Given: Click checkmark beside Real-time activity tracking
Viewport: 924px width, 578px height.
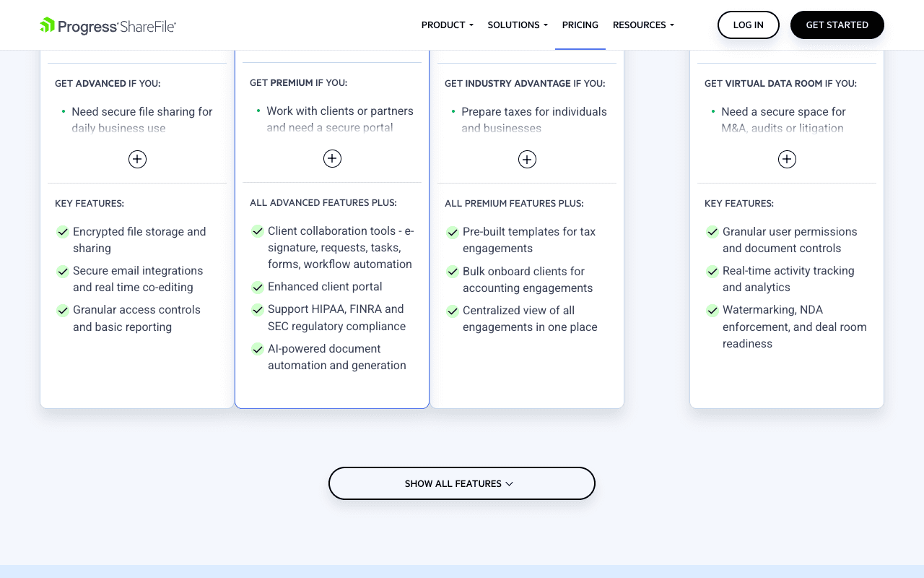Looking at the screenshot, I should 712,271.
